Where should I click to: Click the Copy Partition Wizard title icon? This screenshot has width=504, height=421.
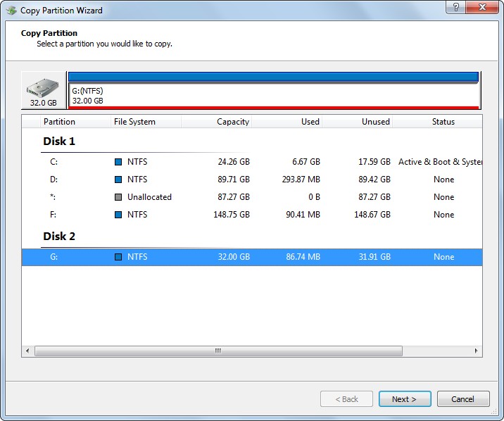[11, 11]
